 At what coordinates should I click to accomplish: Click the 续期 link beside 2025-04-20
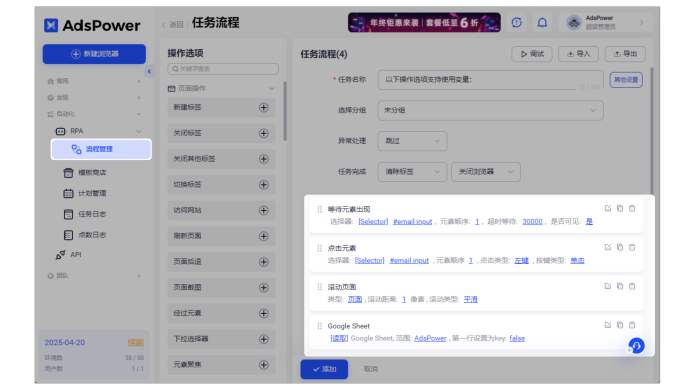pos(135,343)
